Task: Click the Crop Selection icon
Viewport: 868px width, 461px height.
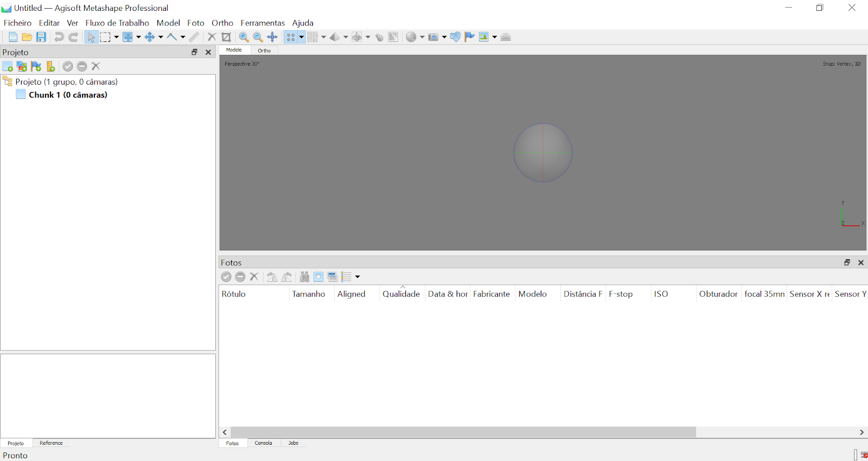Action: (226, 37)
